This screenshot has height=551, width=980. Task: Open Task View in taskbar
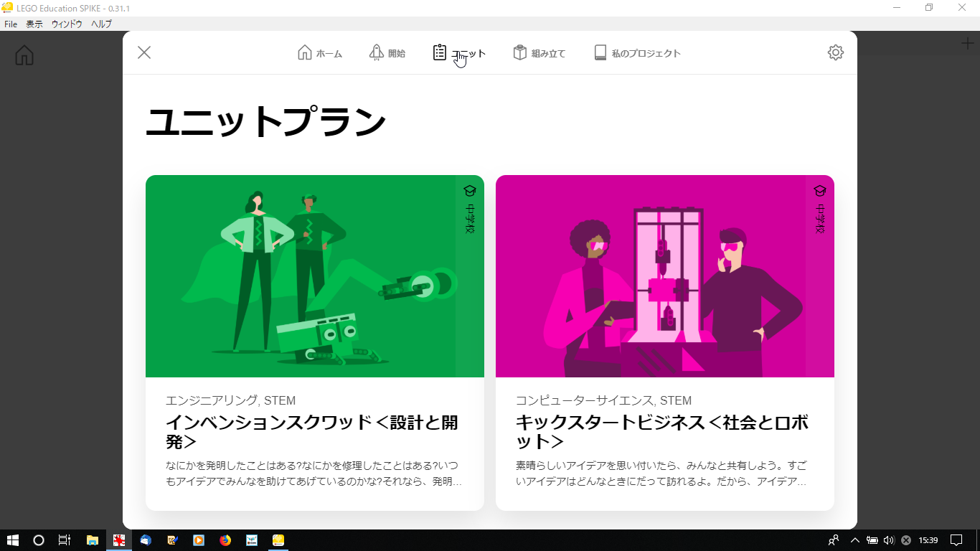64,540
